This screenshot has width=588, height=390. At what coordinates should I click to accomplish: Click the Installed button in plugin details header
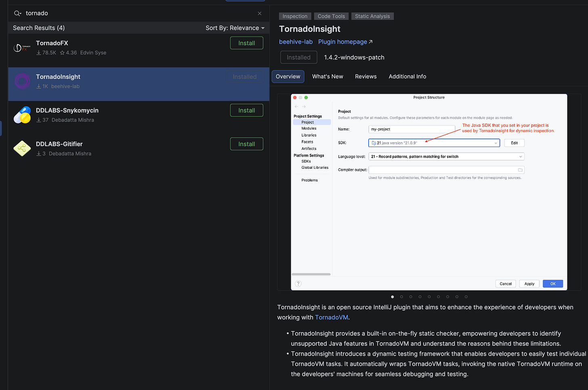tap(298, 57)
